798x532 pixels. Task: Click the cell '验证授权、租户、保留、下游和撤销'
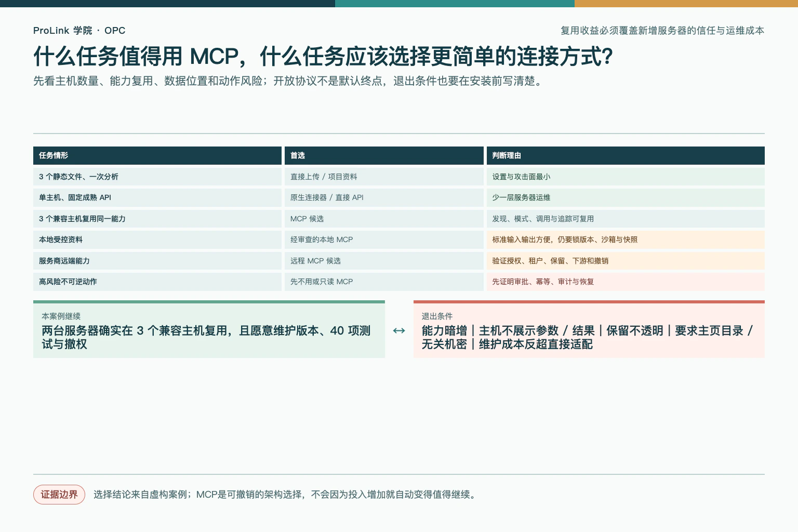[x=626, y=261]
